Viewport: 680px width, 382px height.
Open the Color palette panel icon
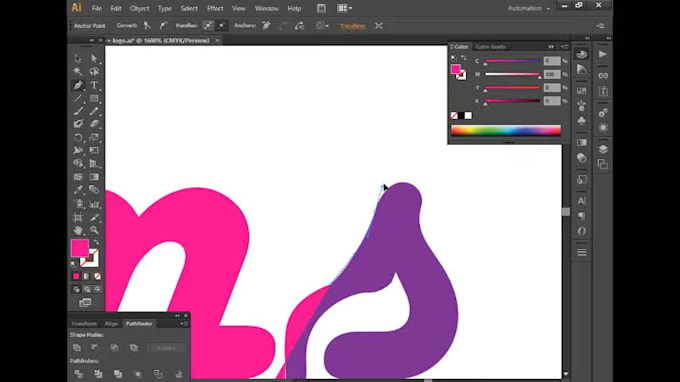[x=582, y=54]
